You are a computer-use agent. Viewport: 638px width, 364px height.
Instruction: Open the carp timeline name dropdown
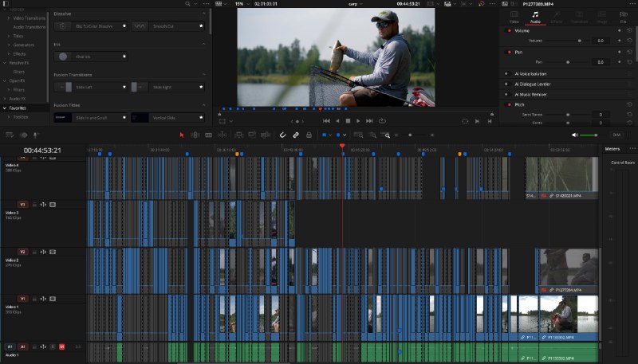point(355,4)
